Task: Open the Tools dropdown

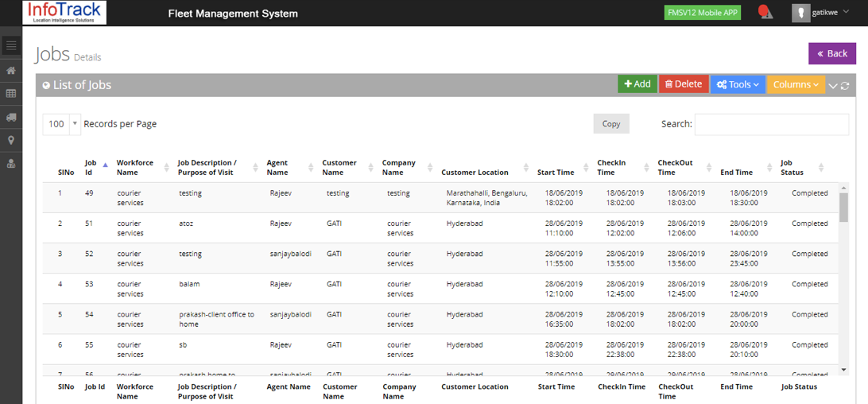Action: tap(738, 84)
